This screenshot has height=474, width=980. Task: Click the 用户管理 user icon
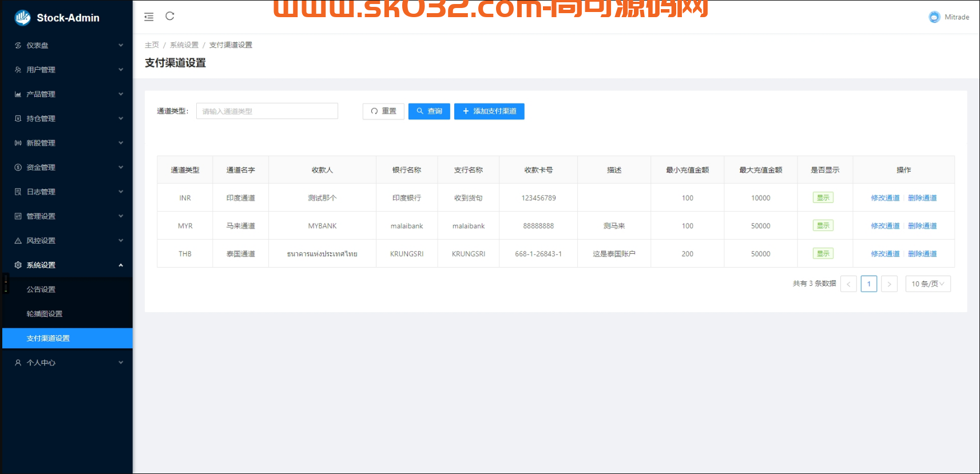coord(18,70)
